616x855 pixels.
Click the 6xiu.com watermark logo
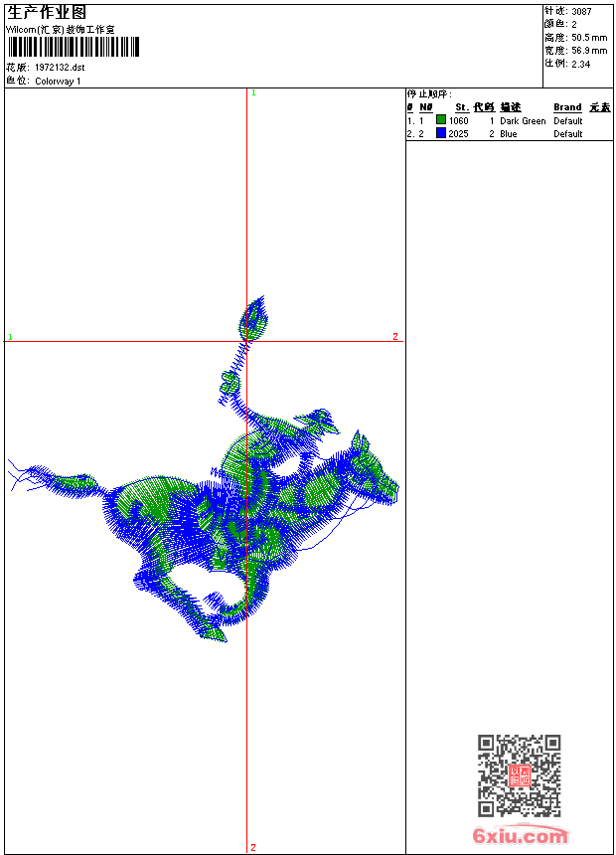click(520, 836)
